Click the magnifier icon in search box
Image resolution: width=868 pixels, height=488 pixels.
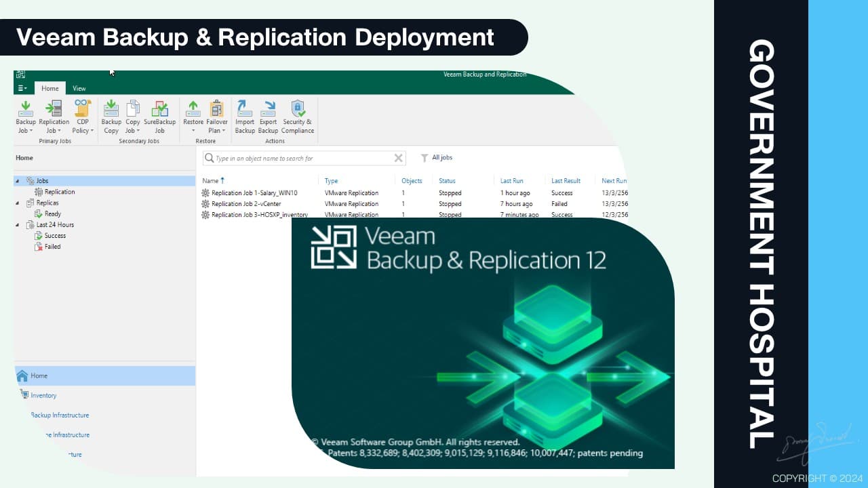pyautogui.click(x=210, y=158)
